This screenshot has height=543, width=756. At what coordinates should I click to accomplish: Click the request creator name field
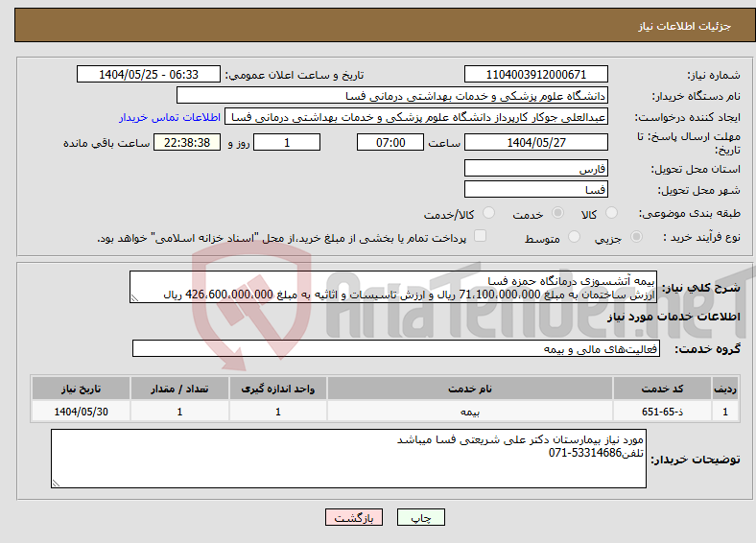416,117
